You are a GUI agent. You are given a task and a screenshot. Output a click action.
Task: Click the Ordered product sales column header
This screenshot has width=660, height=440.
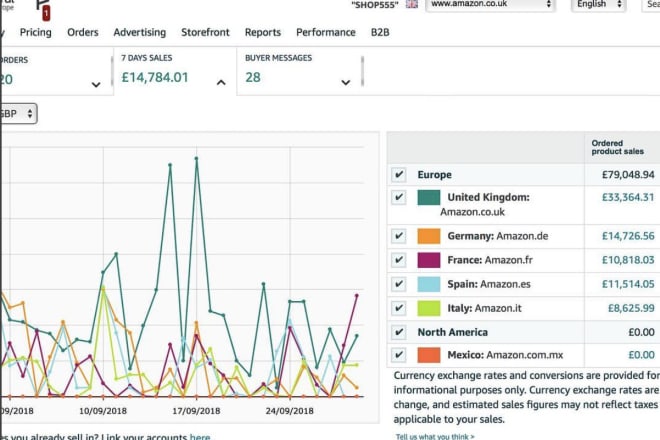coord(617,147)
